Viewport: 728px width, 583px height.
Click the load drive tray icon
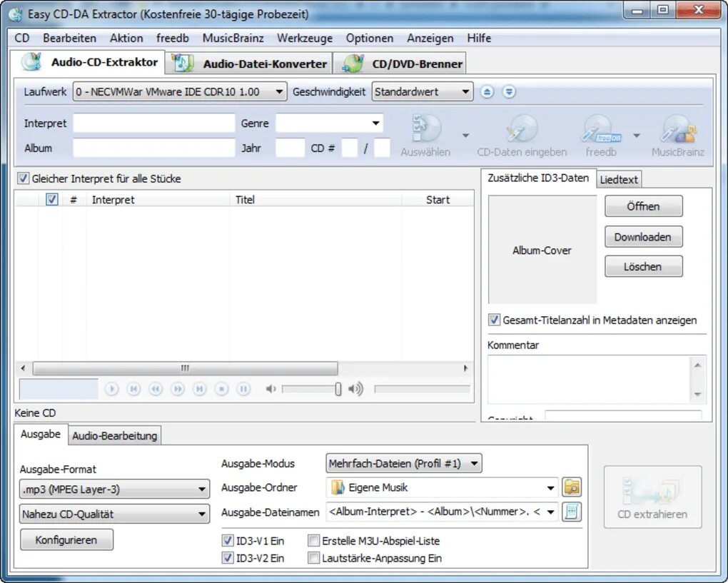(x=509, y=92)
